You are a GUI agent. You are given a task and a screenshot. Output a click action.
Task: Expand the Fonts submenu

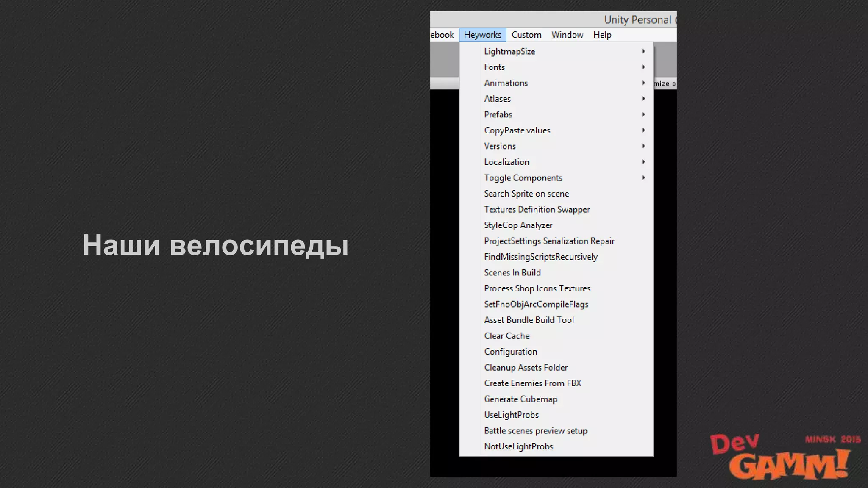click(556, 67)
